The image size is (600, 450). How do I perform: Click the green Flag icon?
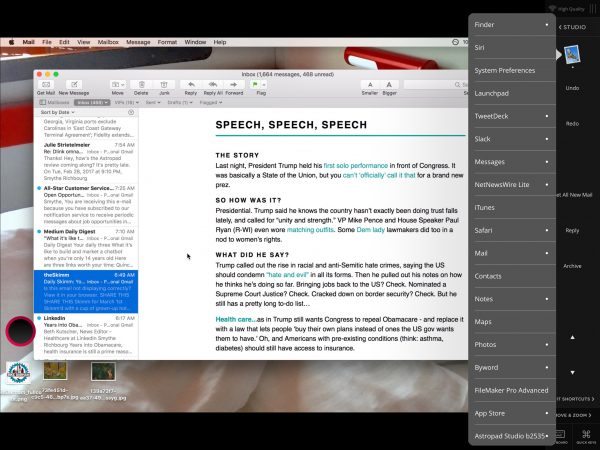pos(255,85)
